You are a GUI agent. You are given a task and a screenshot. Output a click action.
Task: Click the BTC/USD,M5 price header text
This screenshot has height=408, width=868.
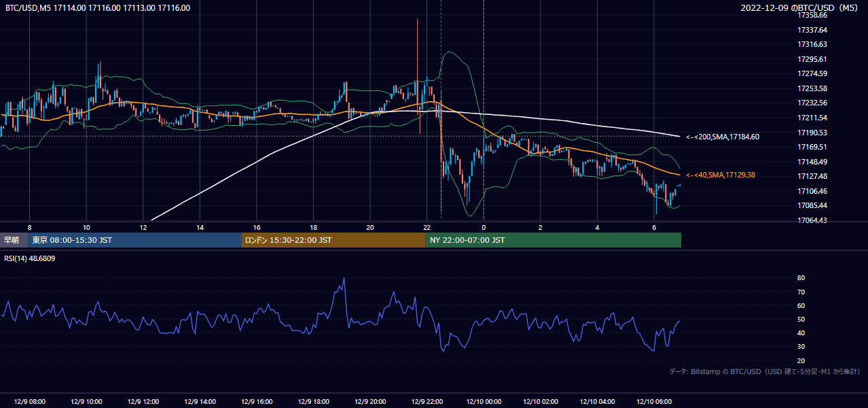(98, 8)
